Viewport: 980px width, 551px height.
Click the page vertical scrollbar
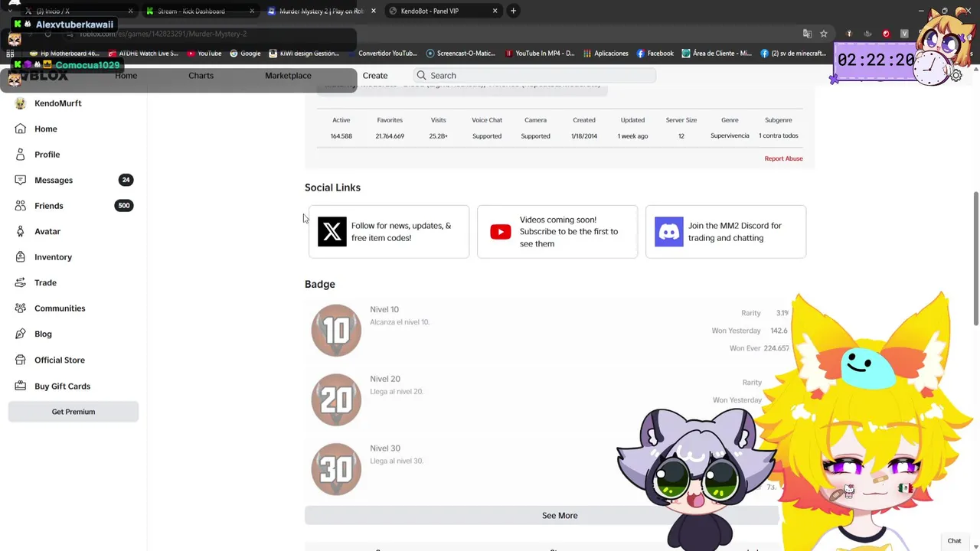point(975,259)
